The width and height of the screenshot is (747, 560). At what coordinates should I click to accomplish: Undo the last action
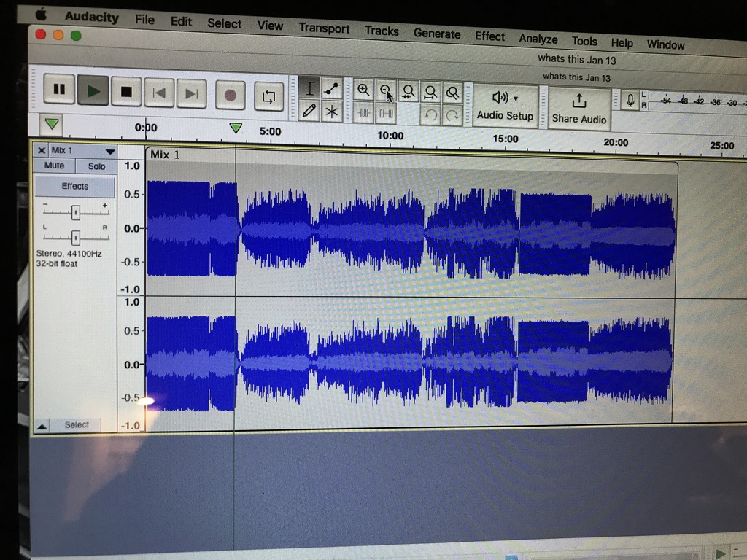pos(430,116)
